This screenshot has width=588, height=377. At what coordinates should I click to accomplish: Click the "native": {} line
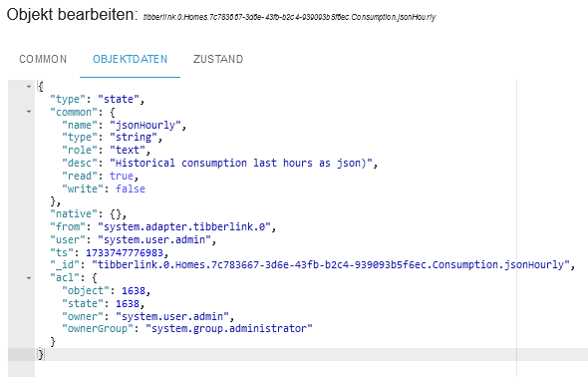click(88, 213)
